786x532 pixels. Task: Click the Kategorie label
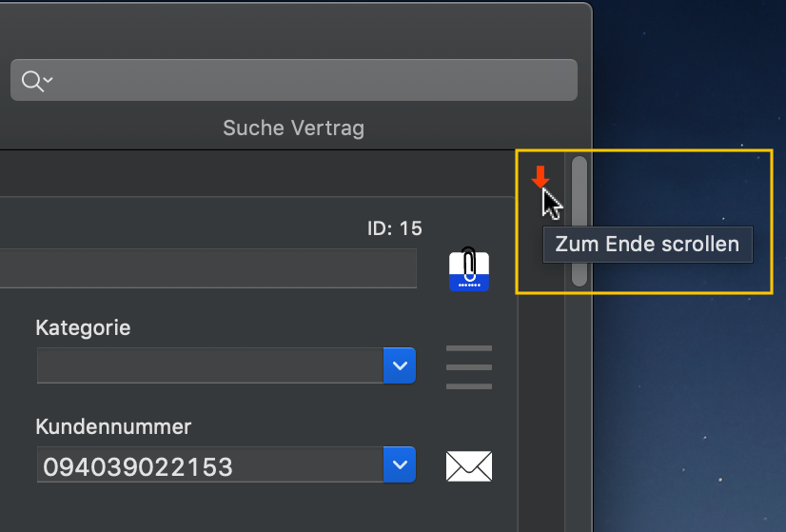83,327
